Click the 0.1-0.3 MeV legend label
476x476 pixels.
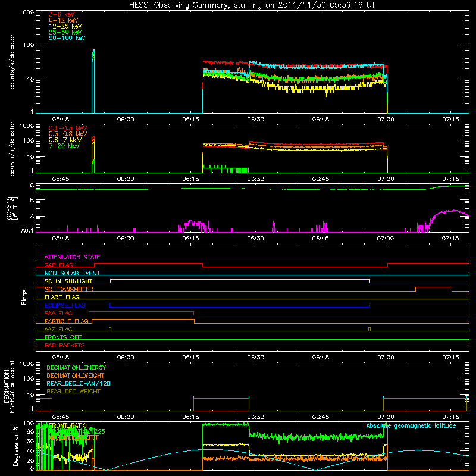(68, 129)
